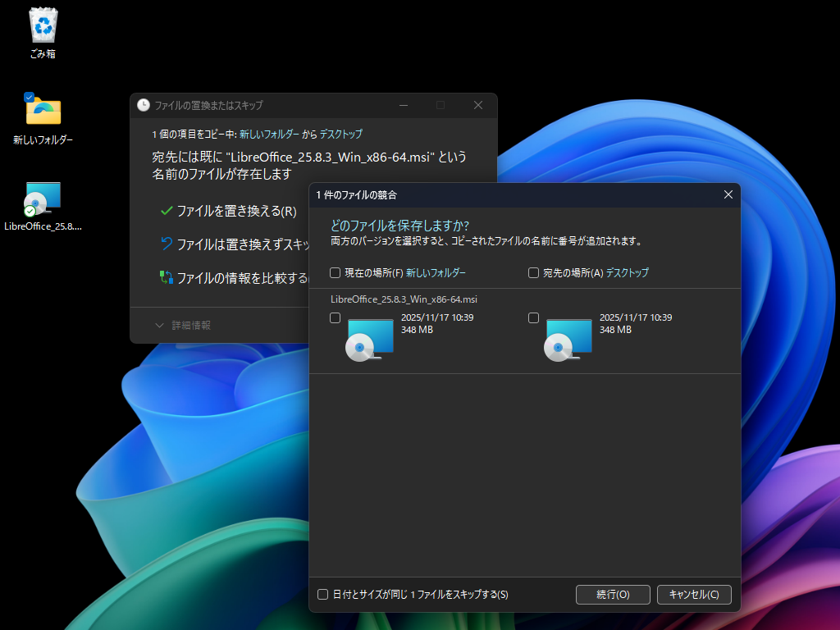Enable 日付とサイズが同じ1ファイルをスキップする checkbox
This screenshot has width=840, height=630.
click(323, 594)
